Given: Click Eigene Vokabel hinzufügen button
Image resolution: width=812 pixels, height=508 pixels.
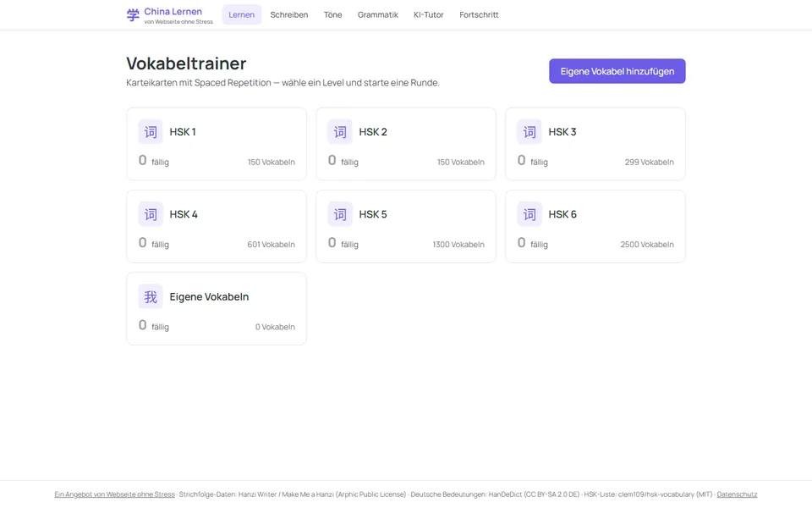Looking at the screenshot, I should coord(617,71).
